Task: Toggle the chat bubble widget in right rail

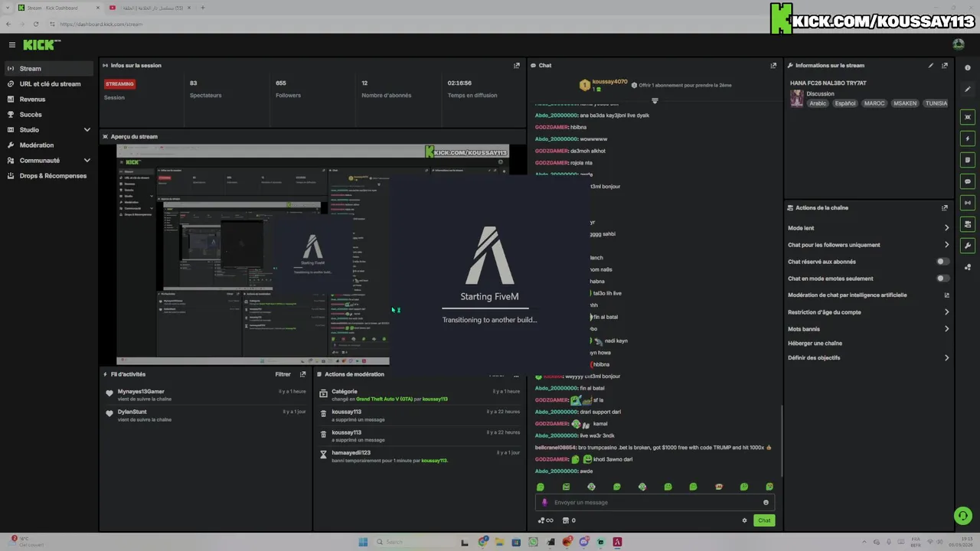Action: [968, 181]
